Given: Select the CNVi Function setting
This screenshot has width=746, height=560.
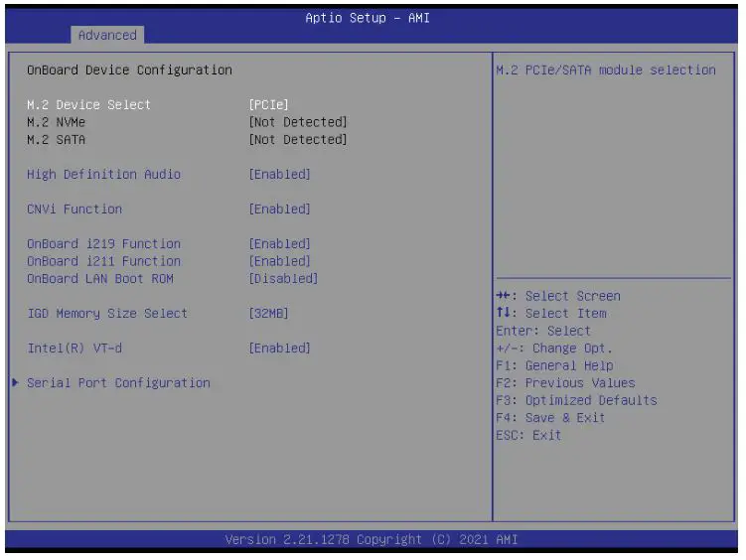Looking at the screenshot, I should pos(75,210).
